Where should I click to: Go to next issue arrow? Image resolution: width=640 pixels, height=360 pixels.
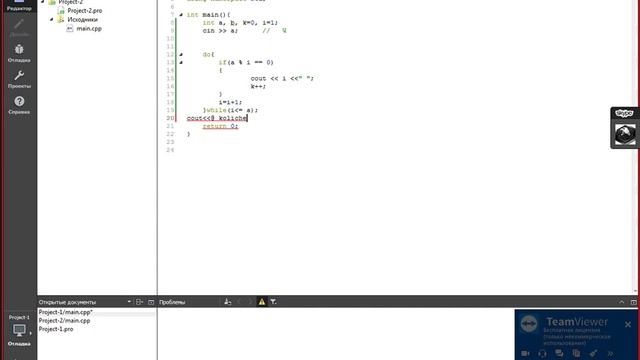click(250, 302)
